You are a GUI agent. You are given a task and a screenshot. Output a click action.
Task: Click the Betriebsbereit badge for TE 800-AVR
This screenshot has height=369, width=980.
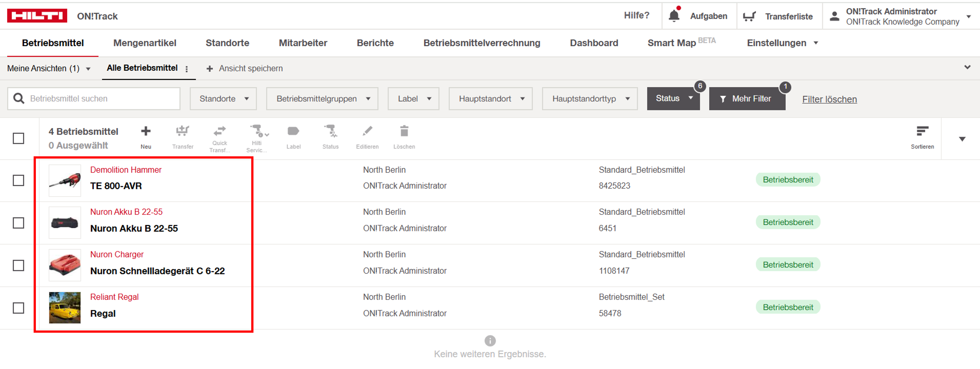click(x=788, y=180)
